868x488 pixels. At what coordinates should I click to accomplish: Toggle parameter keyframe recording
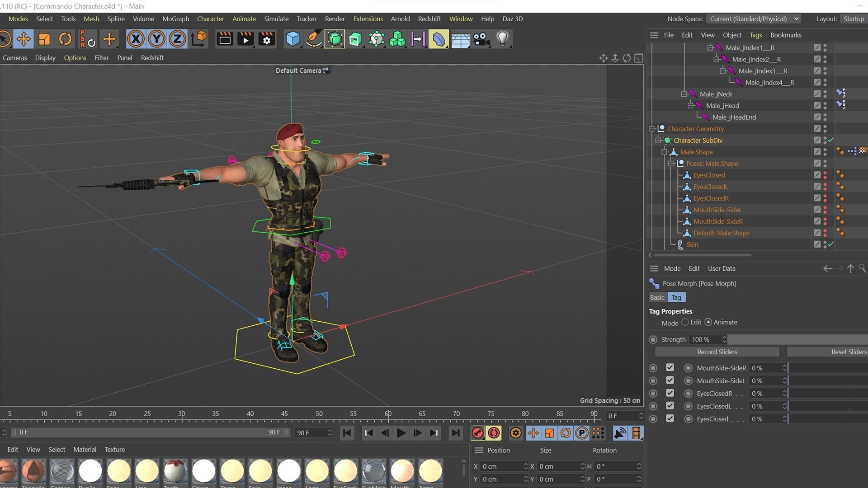(x=582, y=433)
